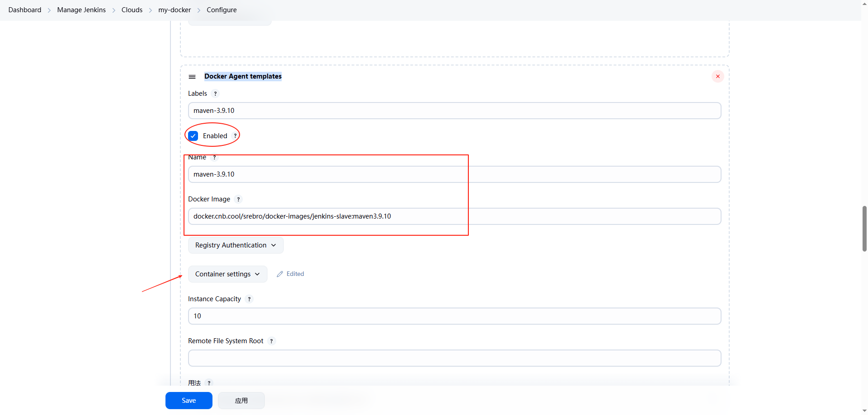868x415 pixels.
Task: Click the Edited pencil indicator
Action: (290, 274)
